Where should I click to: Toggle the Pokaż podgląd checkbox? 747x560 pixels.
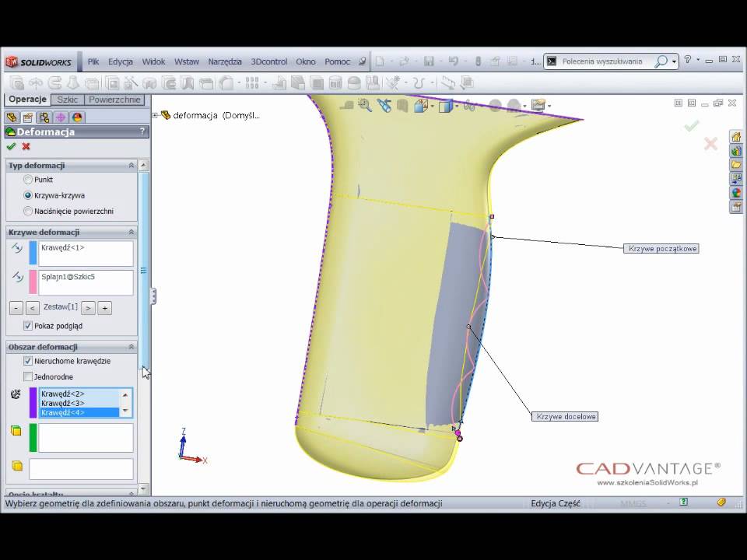(x=28, y=326)
